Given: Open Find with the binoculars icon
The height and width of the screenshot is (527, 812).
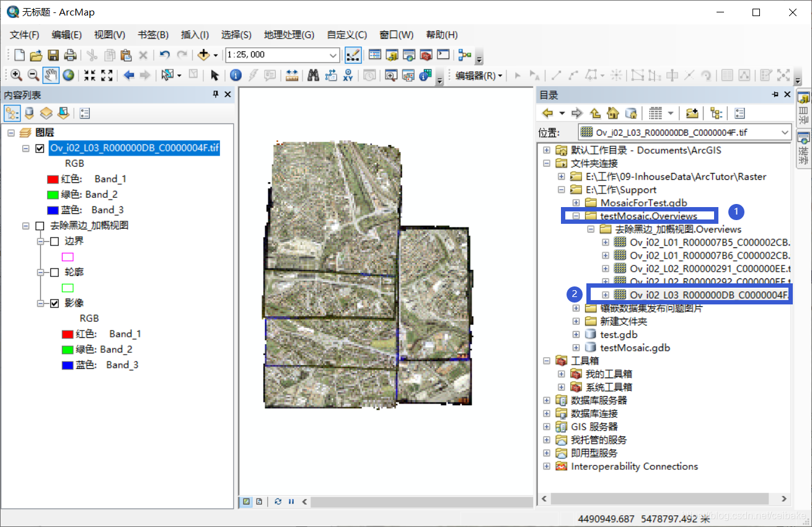Looking at the screenshot, I should coord(314,75).
